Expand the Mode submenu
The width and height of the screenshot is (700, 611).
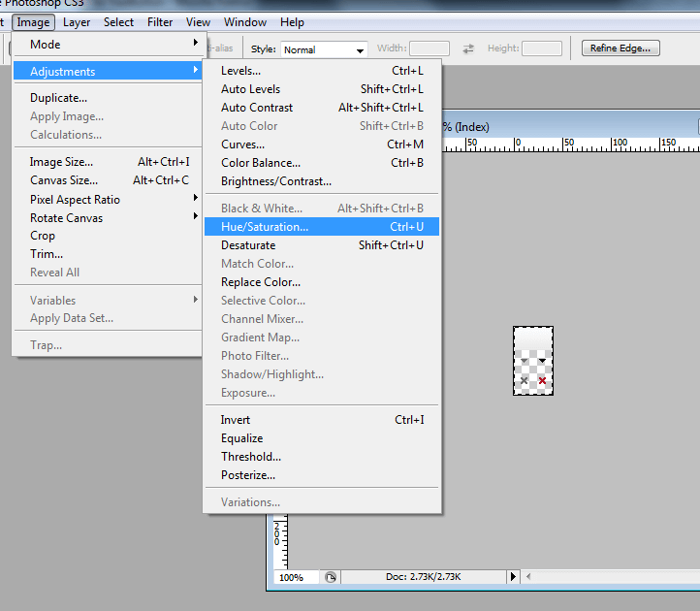(107, 44)
